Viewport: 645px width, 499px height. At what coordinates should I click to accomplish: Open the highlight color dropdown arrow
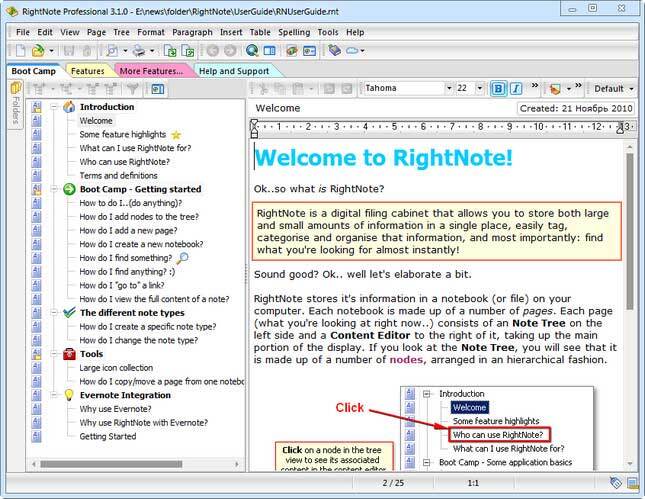coord(568,89)
